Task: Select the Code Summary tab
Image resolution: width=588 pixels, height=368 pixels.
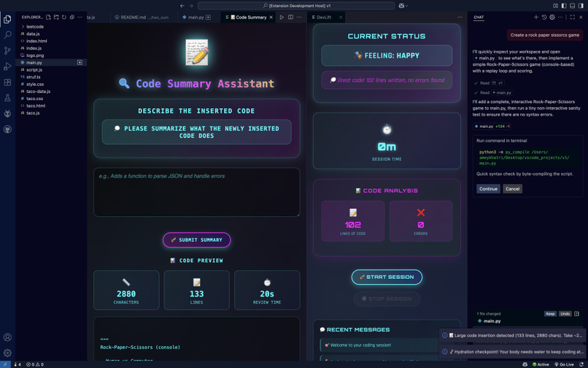Action: point(248,18)
